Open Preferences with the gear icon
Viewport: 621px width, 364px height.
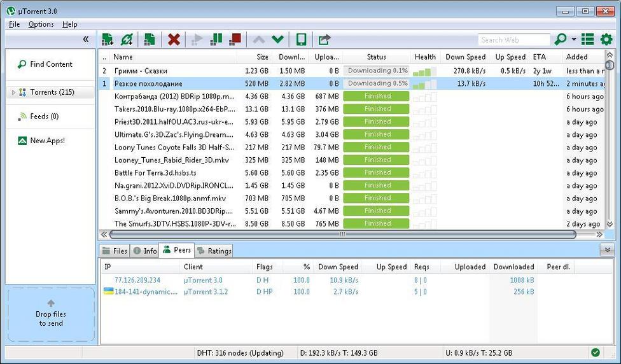pyautogui.click(x=606, y=39)
